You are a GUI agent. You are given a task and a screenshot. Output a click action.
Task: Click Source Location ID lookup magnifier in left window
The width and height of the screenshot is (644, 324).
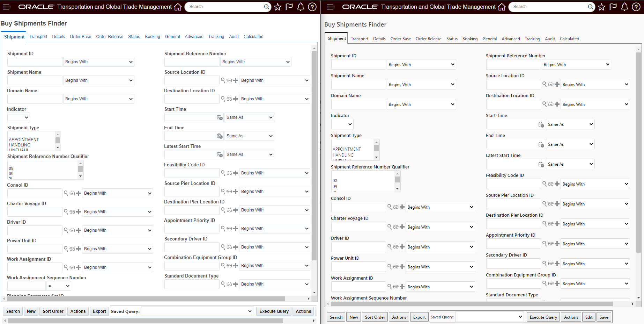point(223,80)
